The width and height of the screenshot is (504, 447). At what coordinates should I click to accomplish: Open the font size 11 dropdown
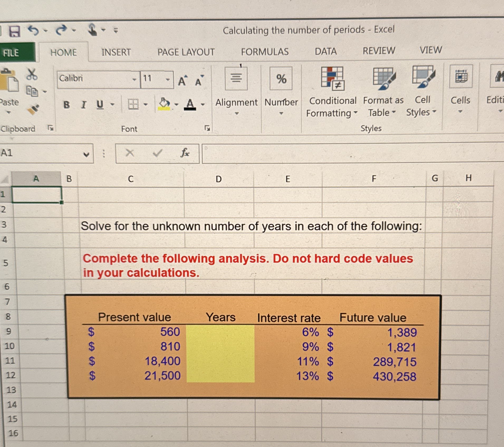tap(168, 79)
